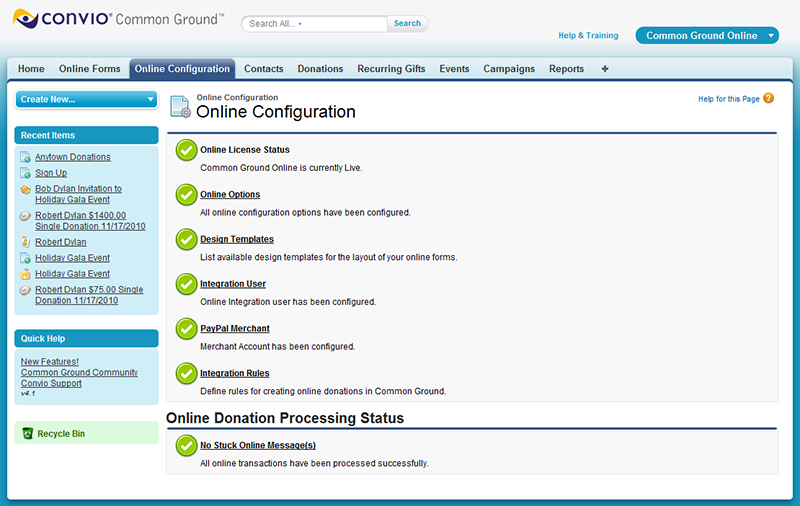Click the Online Configuration page header icon
This screenshot has width=800, height=506.
tap(180, 107)
